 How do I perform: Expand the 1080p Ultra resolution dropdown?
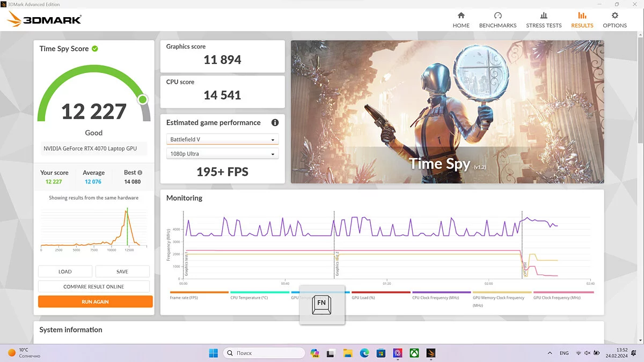click(222, 154)
